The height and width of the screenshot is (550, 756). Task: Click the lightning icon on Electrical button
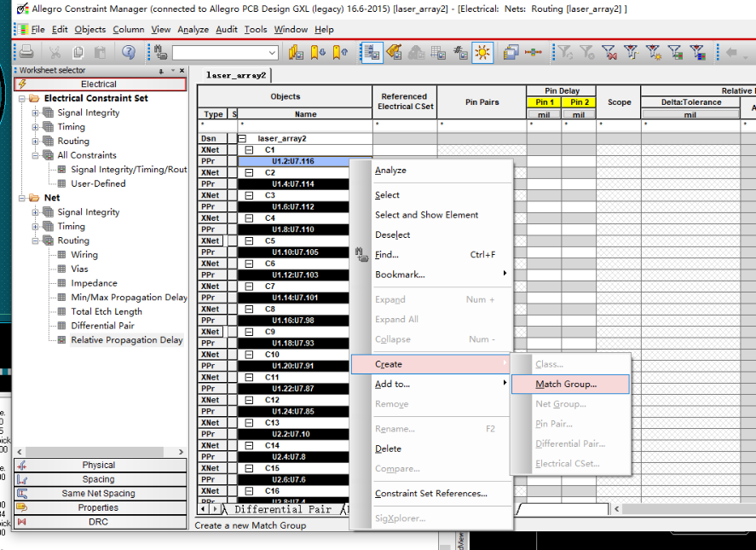(x=22, y=84)
